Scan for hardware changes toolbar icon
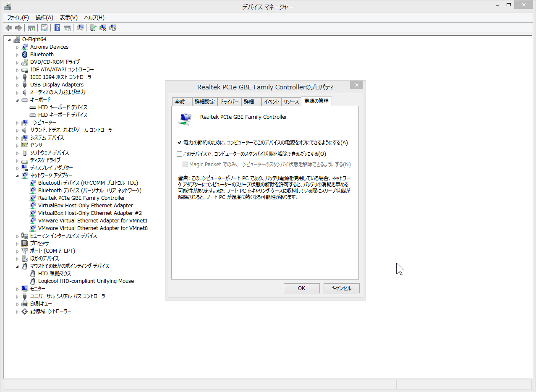Image resolution: width=536 pixels, height=392 pixels. coord(80,28)
